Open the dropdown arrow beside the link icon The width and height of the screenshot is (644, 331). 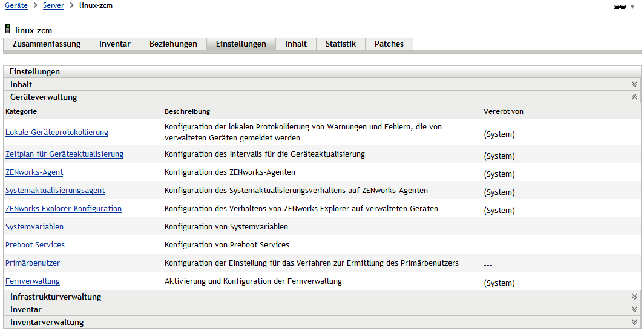pyautogui.click(x=632, y=7)
